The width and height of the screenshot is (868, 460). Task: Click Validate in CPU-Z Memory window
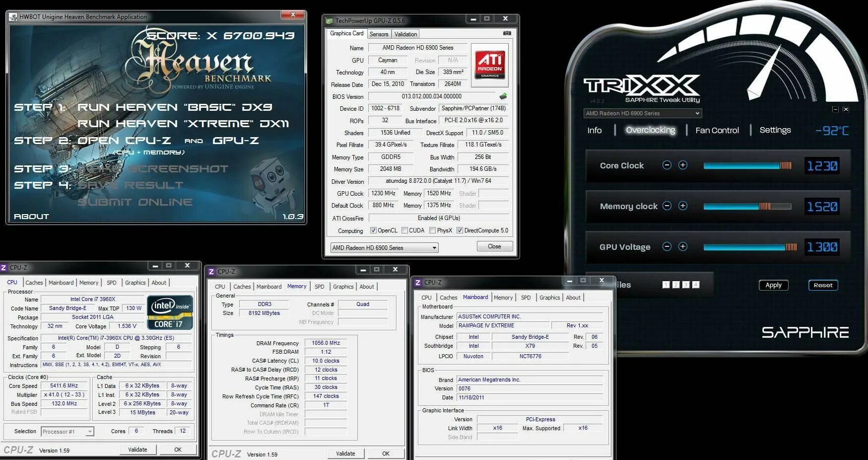tap(345, 454)
